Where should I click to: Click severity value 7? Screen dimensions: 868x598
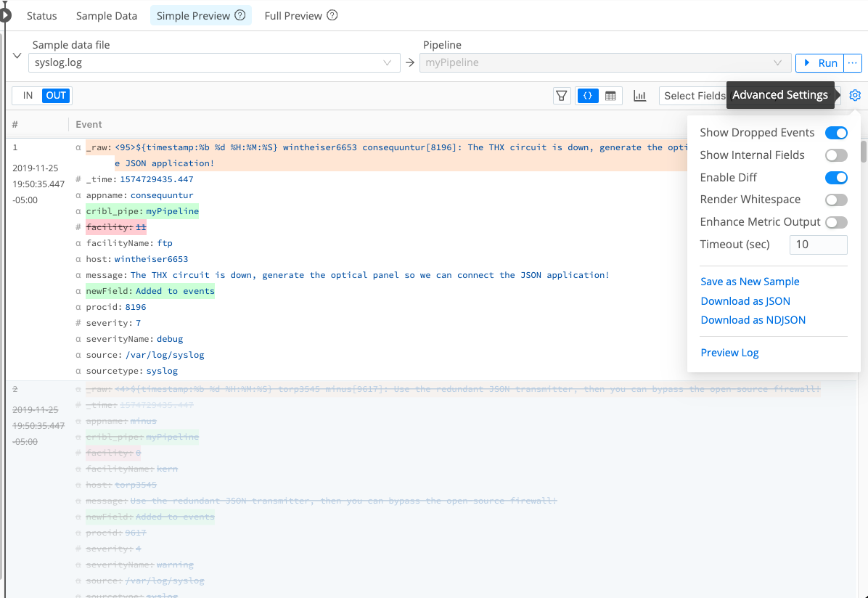click(139, 323)
